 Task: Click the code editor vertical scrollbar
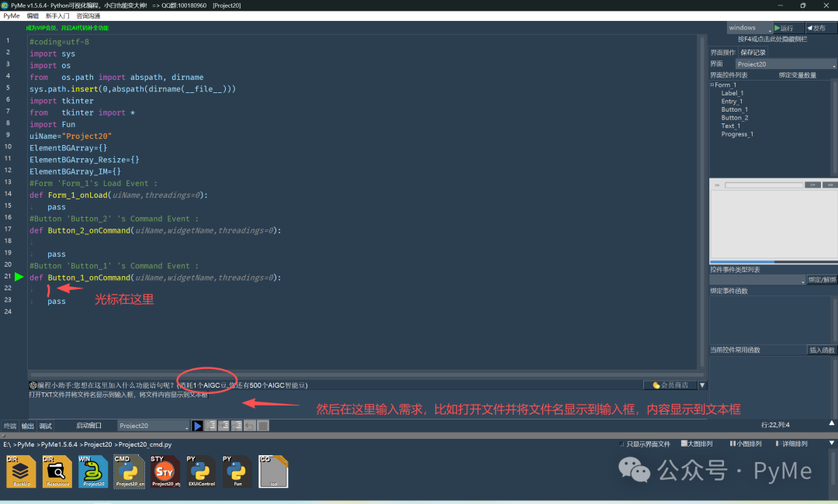click(701, 202)
